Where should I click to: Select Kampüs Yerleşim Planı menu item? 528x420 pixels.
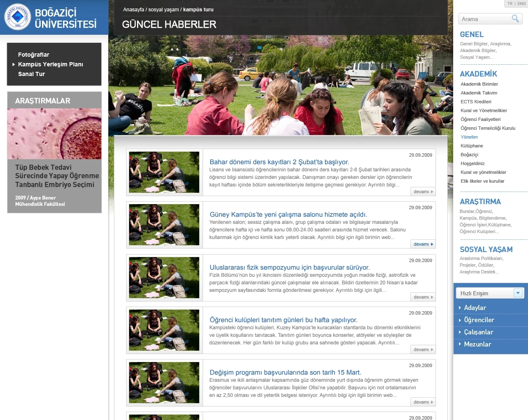[x=50, y=64]
